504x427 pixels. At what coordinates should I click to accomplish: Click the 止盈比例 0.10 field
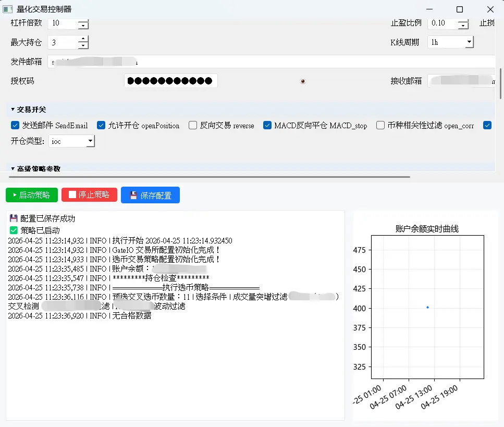pyautogui.click(x=443, y=23)
